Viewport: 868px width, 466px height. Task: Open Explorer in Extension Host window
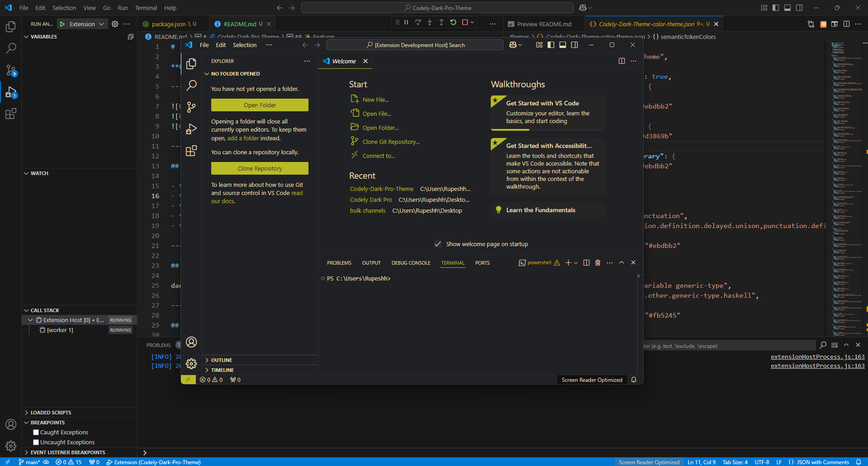tap(191, 64)
